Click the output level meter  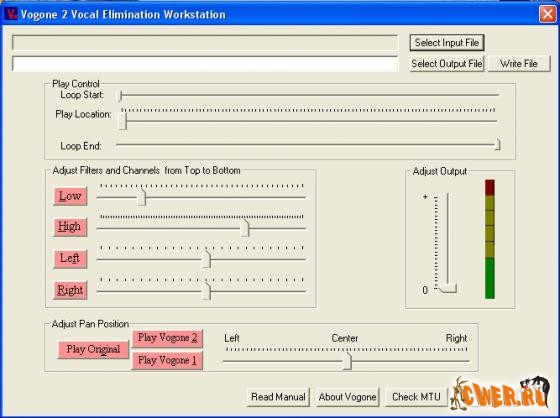click(x=490, y=239)
